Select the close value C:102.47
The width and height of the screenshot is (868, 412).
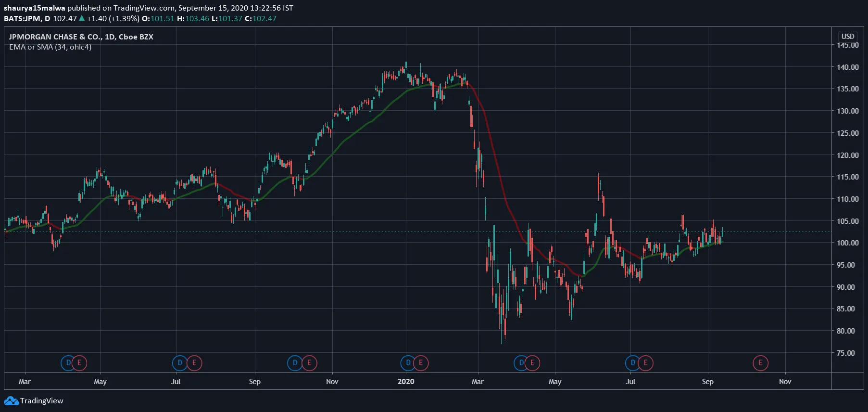[261, 19]
